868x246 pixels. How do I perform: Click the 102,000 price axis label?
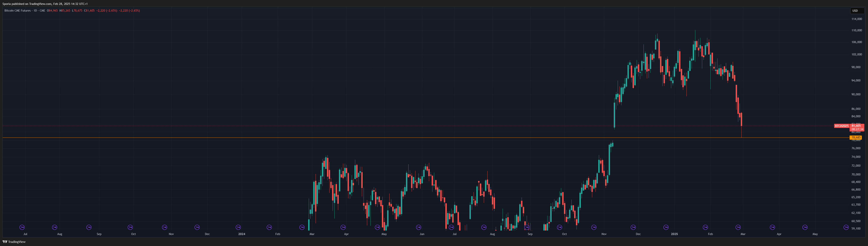point(857,54)
